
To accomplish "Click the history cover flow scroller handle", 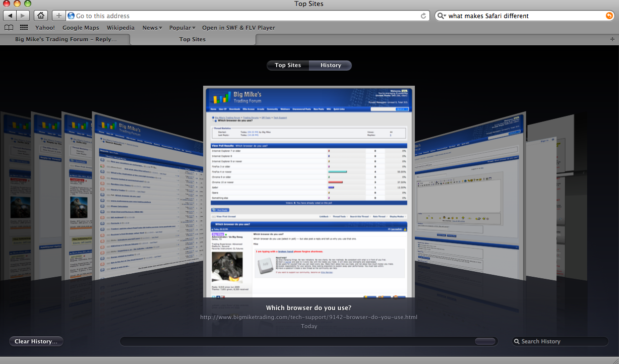I will coord(485,341).
